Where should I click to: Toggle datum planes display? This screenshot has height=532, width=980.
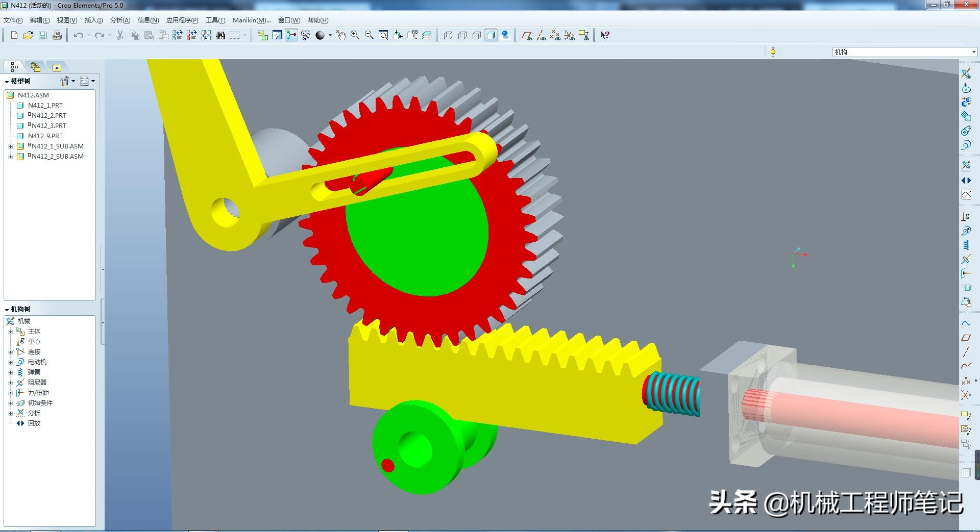pyautogui.click(x=527, y=35)
